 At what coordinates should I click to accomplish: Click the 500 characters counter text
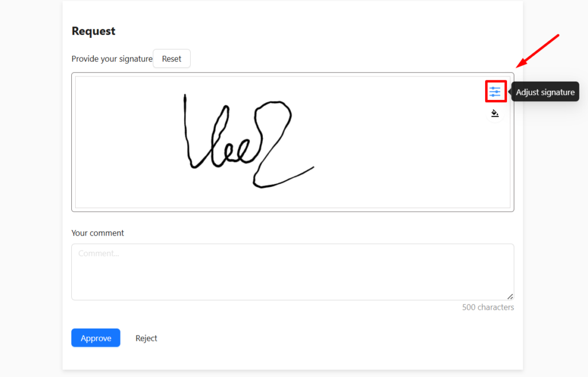pos(488,307)
